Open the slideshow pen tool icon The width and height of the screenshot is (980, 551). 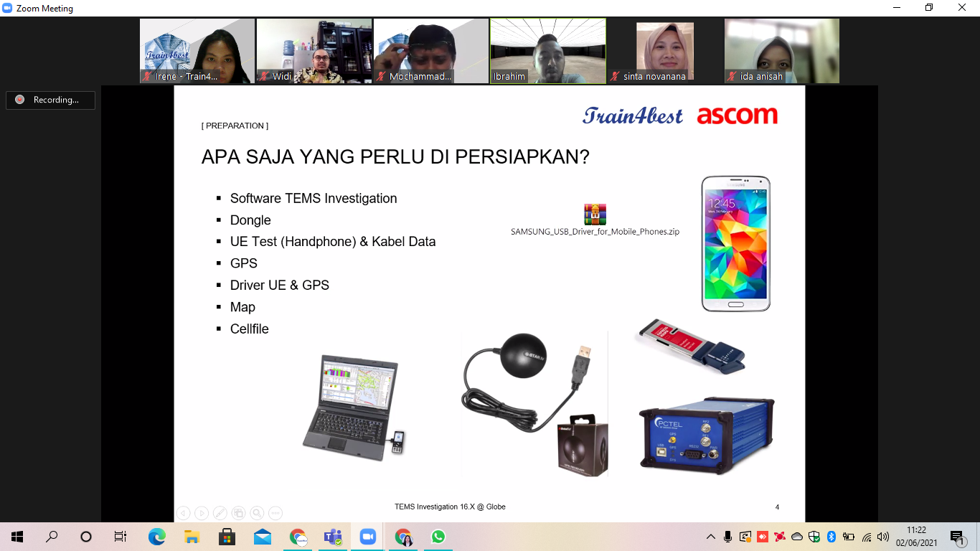point(220,513)
